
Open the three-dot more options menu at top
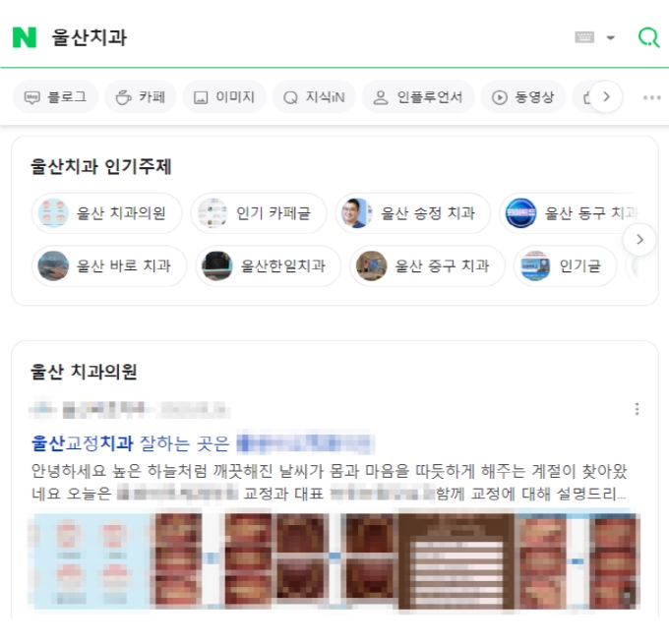point(651,97)
